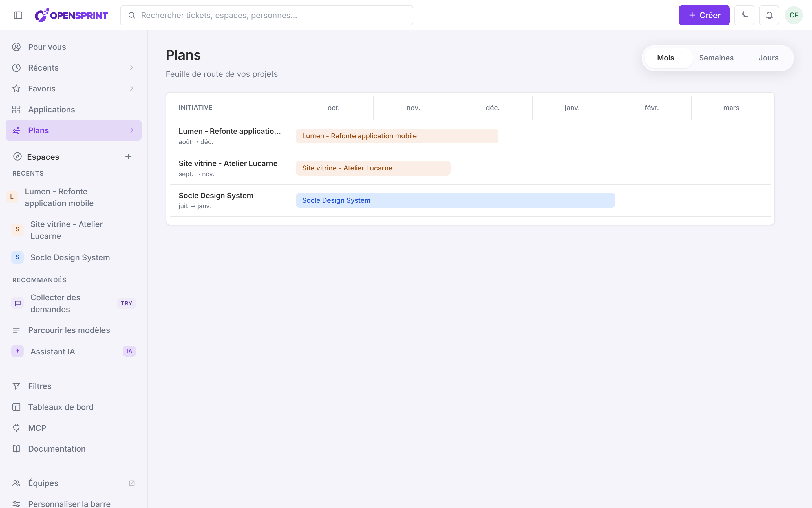Click the sparkle icon for Assistant IA
Screen dimensions: 812x508
point(17,351)
